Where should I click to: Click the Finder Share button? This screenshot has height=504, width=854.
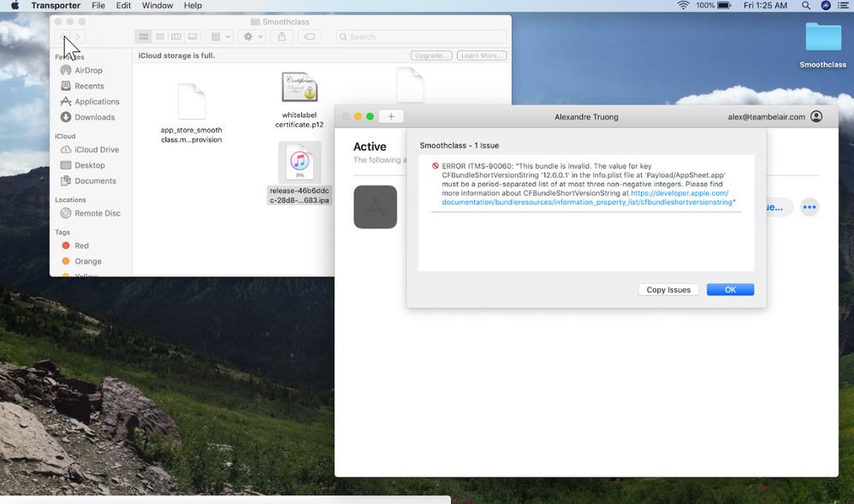click(x=282, y=37)
